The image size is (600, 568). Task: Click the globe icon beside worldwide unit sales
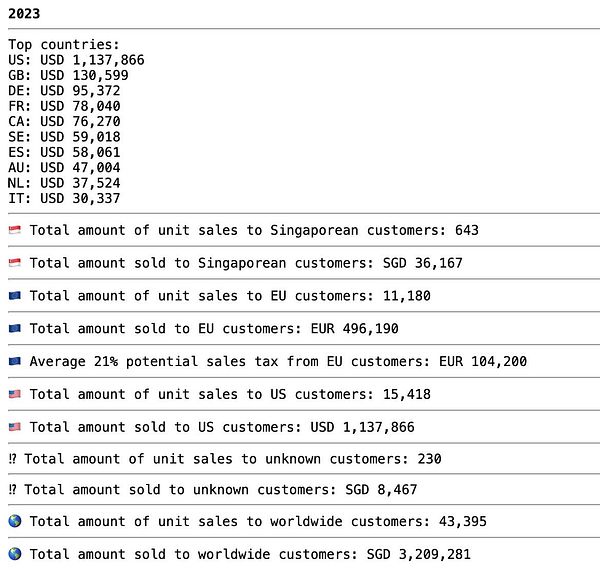coord(14,521)
